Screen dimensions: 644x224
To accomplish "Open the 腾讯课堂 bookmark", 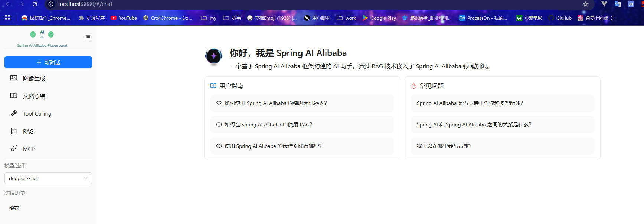I will 427,18.
